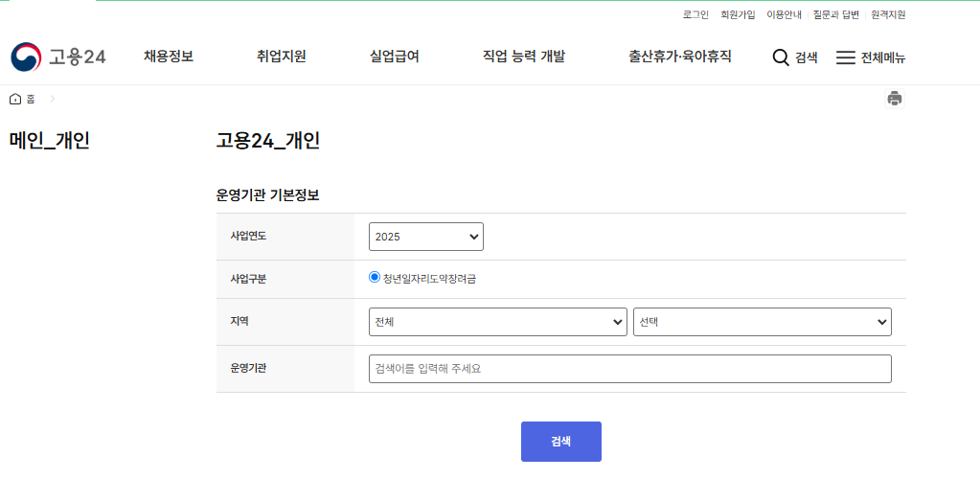The width and height of the screenshot is (980, 479).
Task: Click the 고용24 logo
Action: 58,57
